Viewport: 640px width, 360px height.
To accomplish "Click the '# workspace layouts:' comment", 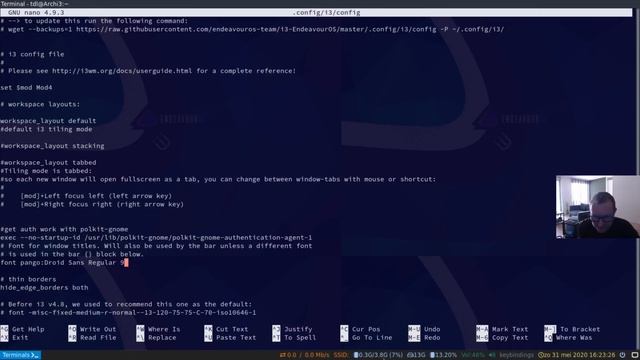I will (x=40, y=104).
